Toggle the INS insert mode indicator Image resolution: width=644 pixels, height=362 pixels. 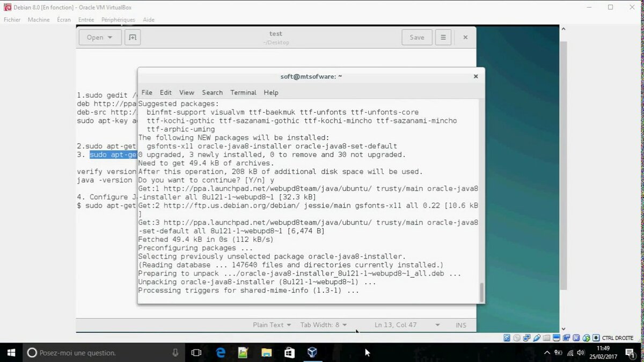461,325
